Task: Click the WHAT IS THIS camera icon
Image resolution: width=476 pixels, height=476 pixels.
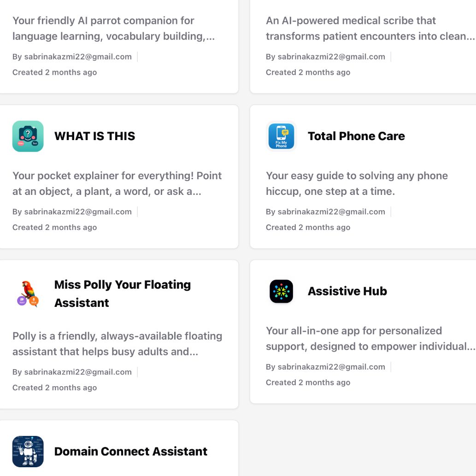Action: (28, 136)
